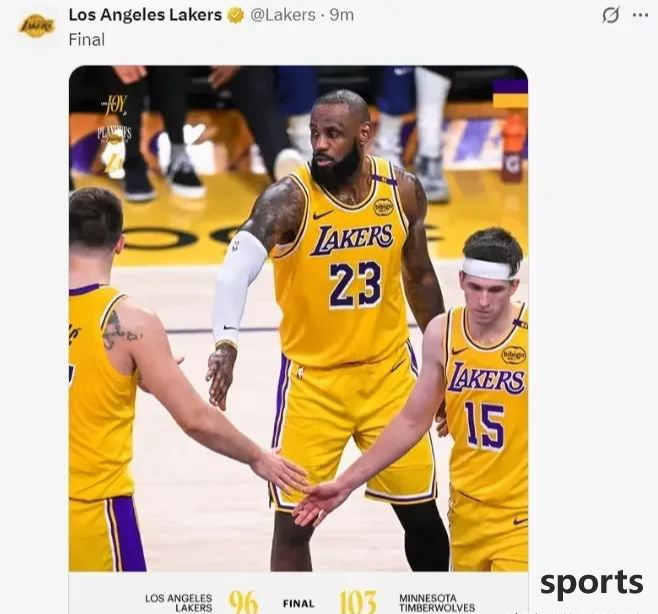Open the three-dot more options menu
658x614 pixels.
(x=640, y=16)
